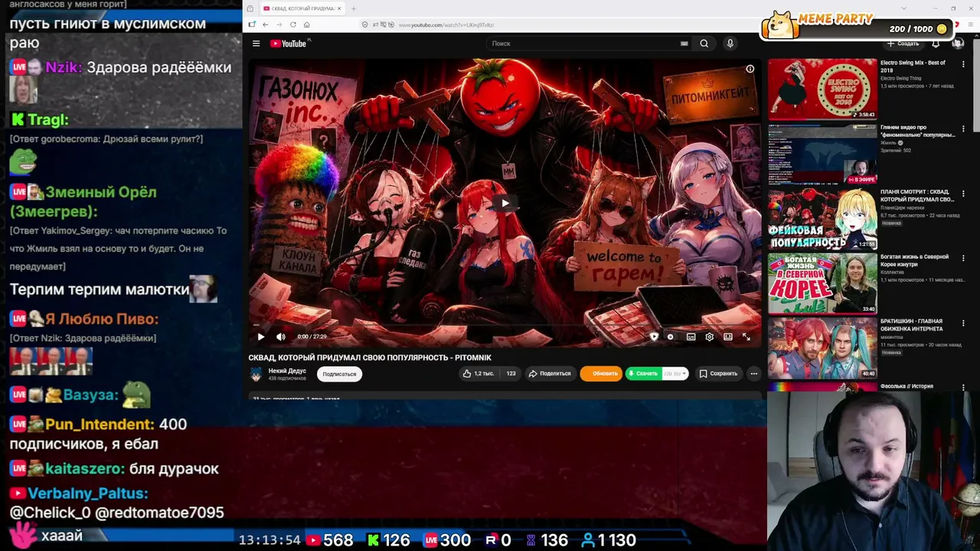The width and height of the screenshot is (980, 551).
Task: Open more actions ellipsis below the video
Action: [x=753, y=373]
